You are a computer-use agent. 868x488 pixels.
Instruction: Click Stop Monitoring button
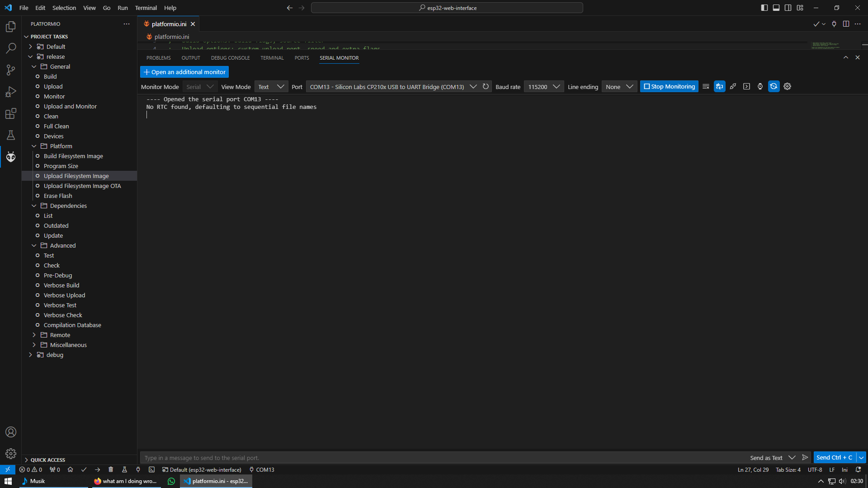coord(669,86)
